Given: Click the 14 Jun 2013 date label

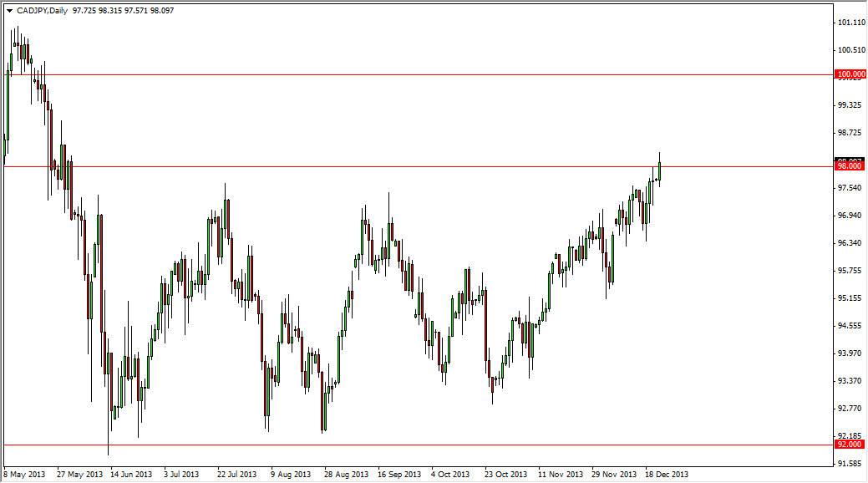Looking at the screenshot, I should (x=131, y=475).
